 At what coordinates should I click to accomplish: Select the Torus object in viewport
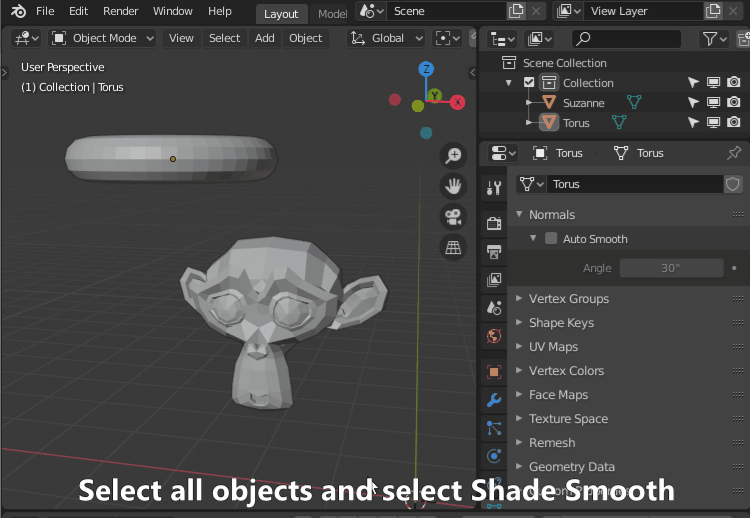click(171, 159)
